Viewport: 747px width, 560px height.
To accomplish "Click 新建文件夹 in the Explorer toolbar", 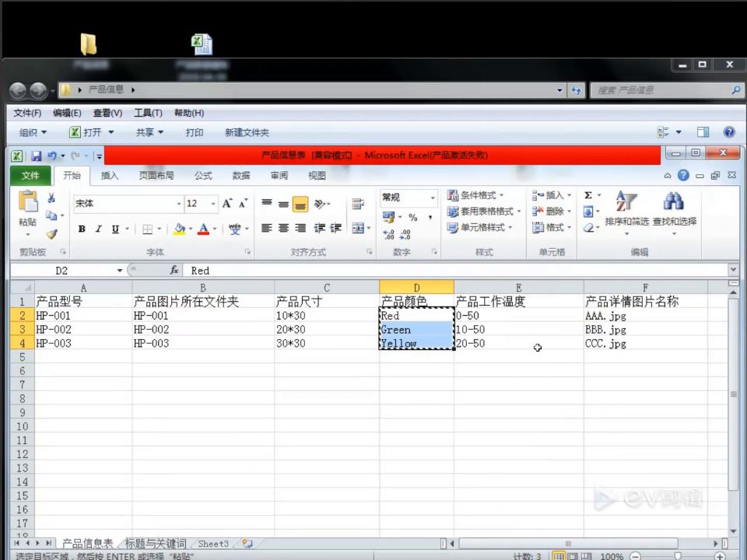I will [247, 132].
